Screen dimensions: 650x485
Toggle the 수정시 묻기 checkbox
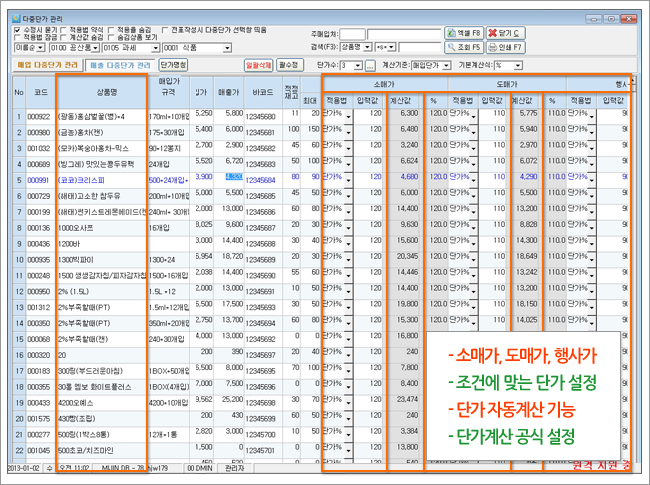18,30
